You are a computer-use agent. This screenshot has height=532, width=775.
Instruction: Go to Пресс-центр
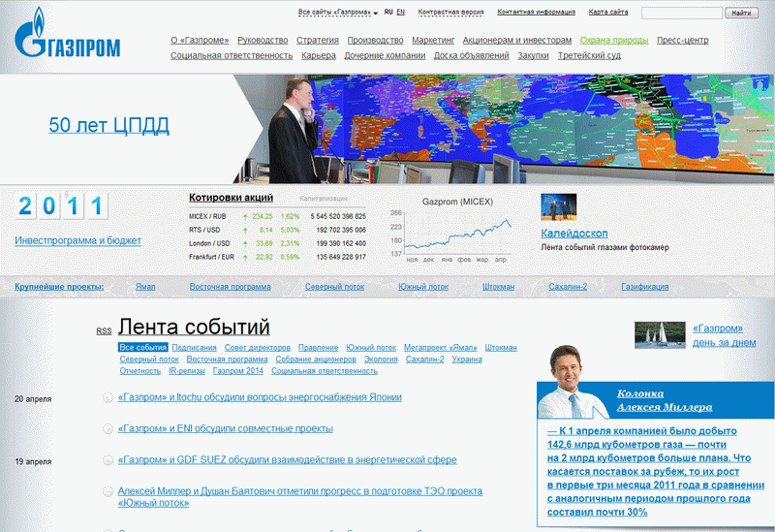[683, 40]
